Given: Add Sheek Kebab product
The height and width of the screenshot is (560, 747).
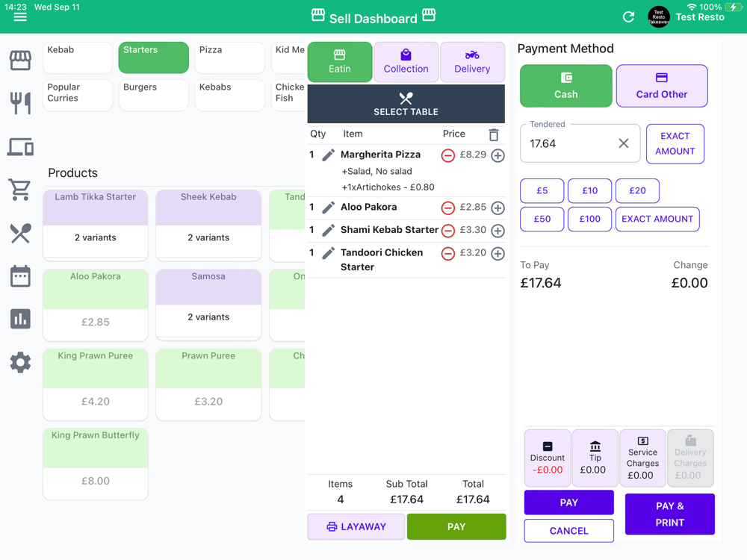Looking at the screenshot, I should [x=208, y=225].
